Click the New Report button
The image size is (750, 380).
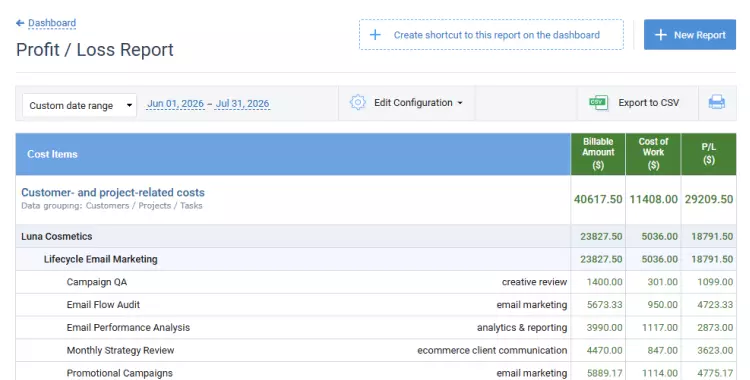pos(689,34)
